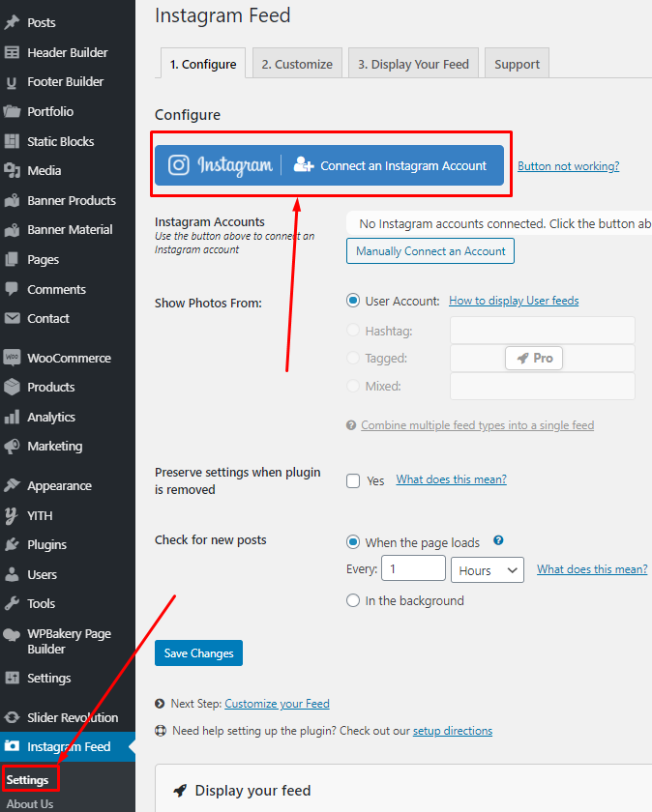The width and height of the screenshot is (652, 812).
Task: Open the setup directions link
Action: point(453,731)
